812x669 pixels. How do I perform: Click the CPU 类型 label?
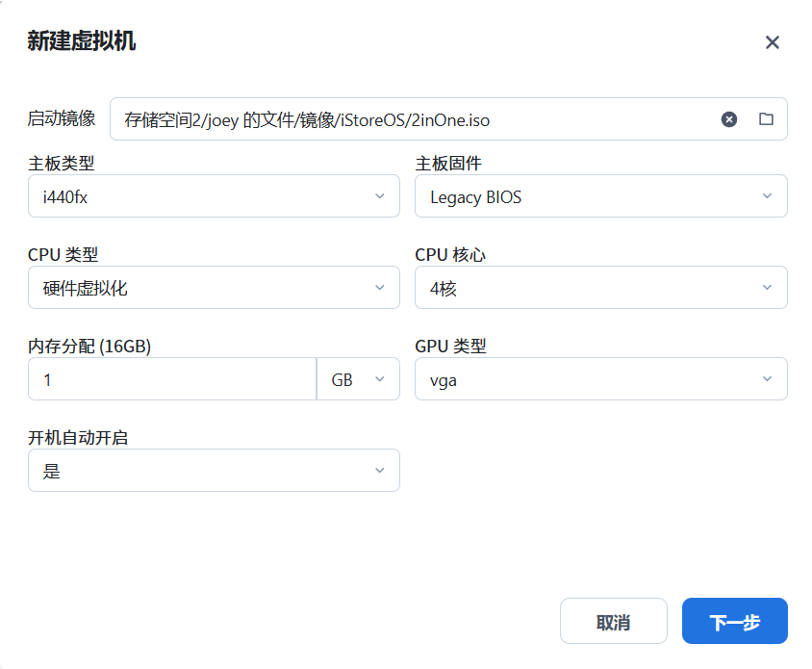coord(63,255)
